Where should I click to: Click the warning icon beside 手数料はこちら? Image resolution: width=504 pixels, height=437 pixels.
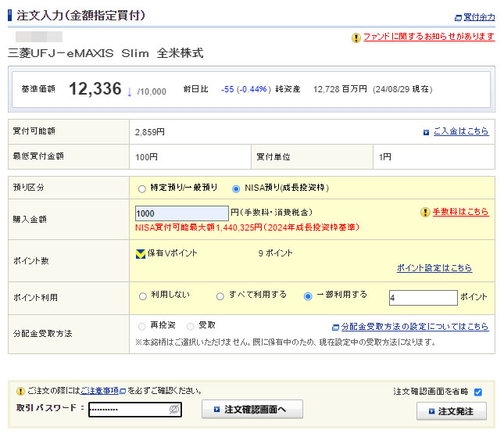[425, 212]
